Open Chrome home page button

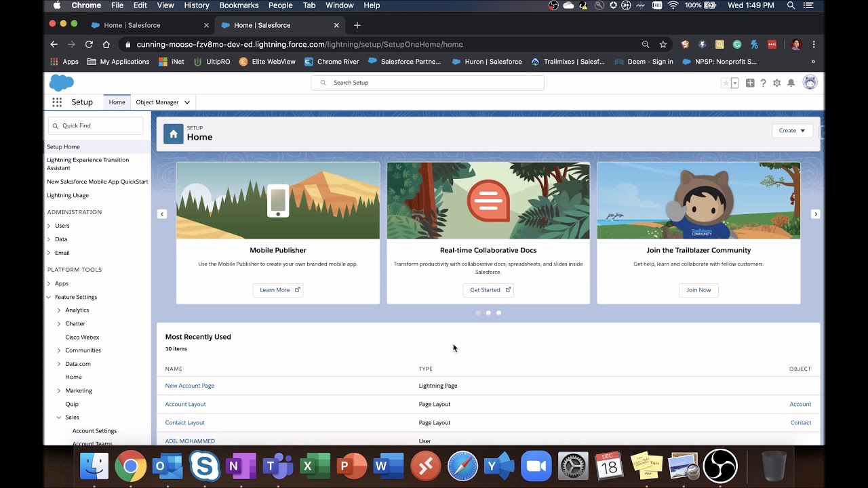[x=106, y=44]
